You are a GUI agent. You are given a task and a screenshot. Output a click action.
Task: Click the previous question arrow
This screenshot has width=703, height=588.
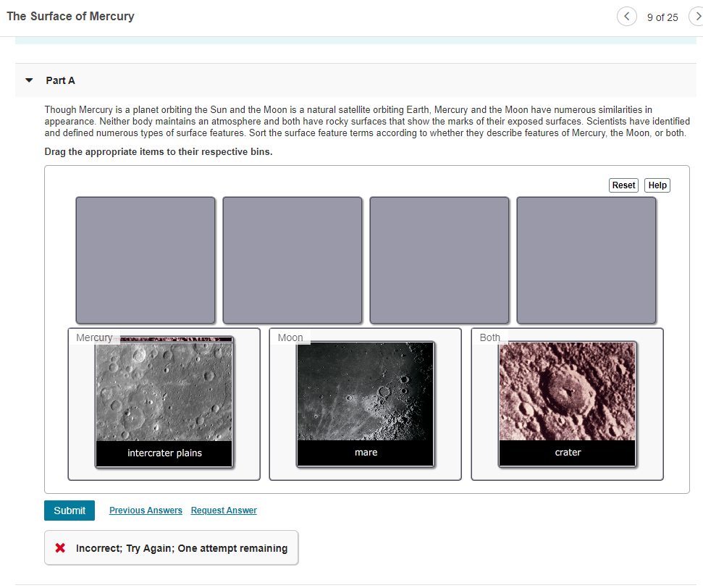coord(627,16)
